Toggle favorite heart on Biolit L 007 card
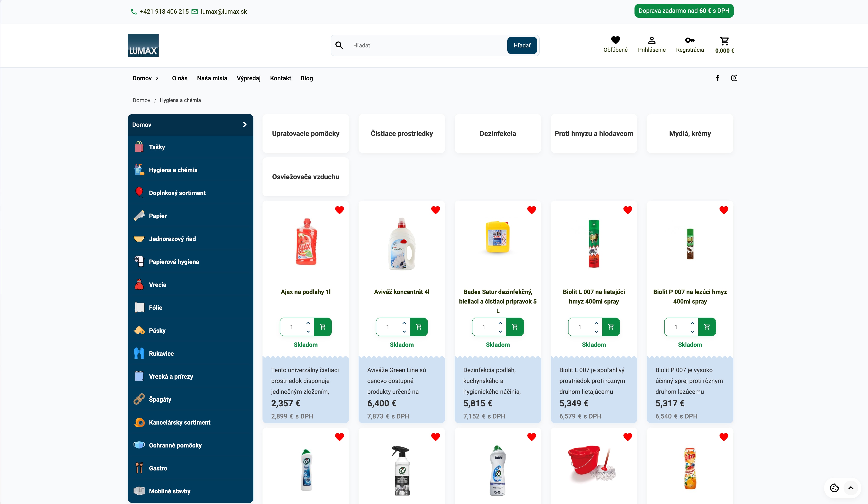Image resolution: width=868 pixels, height=504 pixels. click(x=628, y=210)
